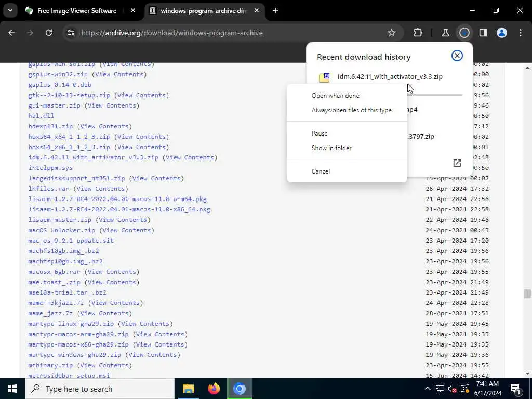Screen dimensions: 532x399
Task: Click the page vertical scrollbar thumb
Action: [527, 294]
